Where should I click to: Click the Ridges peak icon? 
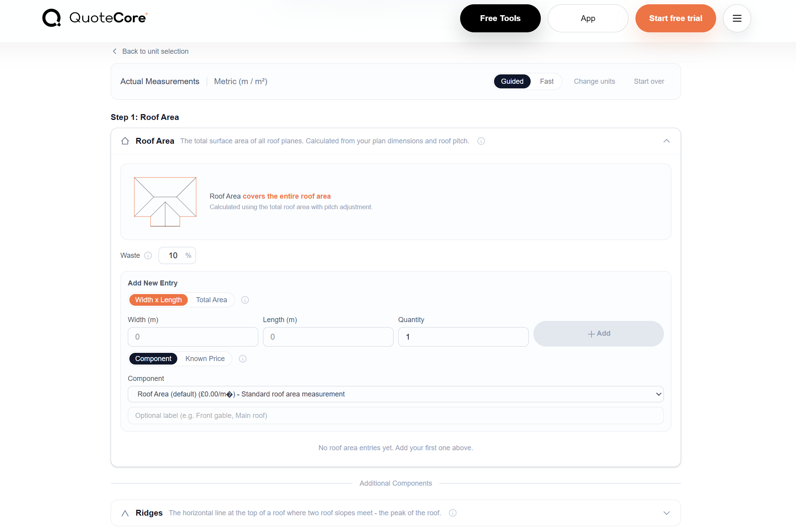(125, 513)
